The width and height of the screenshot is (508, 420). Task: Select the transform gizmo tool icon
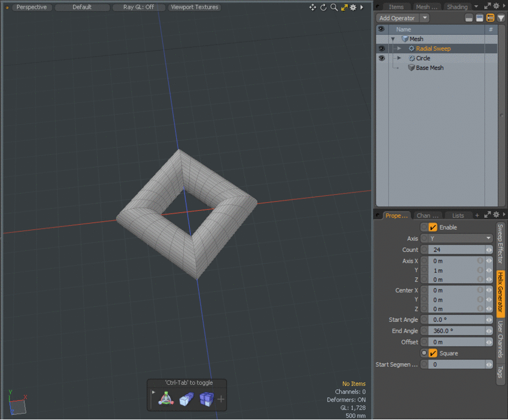coord(166,399)
